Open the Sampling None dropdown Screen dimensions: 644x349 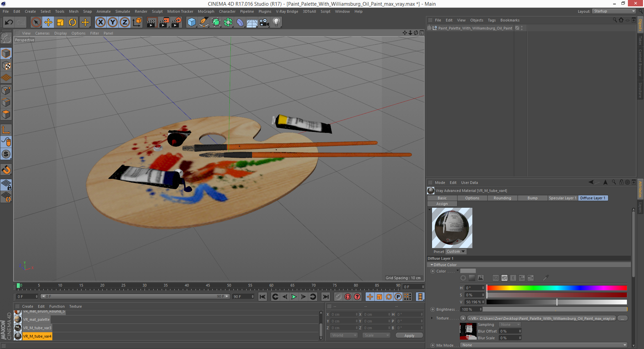tap(510, 325)
